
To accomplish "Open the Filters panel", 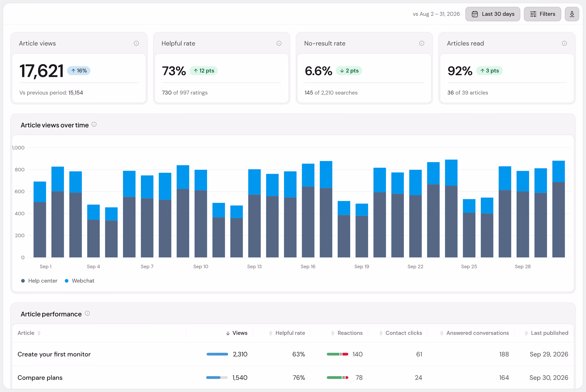I will (542, 14).
